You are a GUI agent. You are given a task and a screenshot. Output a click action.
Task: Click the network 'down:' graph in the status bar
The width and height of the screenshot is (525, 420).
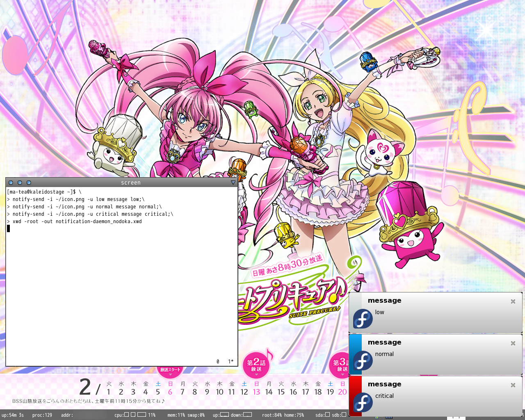[247, 415]
